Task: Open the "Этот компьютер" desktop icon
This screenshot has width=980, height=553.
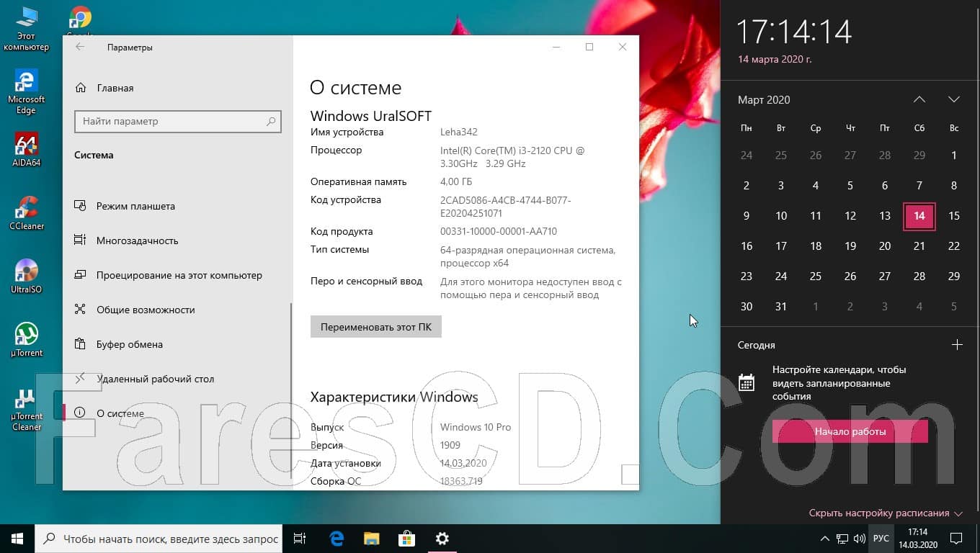Action: coord(26,29)
